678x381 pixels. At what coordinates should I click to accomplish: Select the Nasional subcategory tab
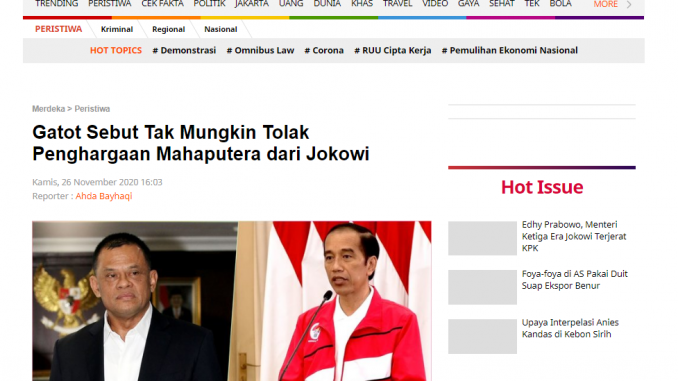click(x=221, y=29)
